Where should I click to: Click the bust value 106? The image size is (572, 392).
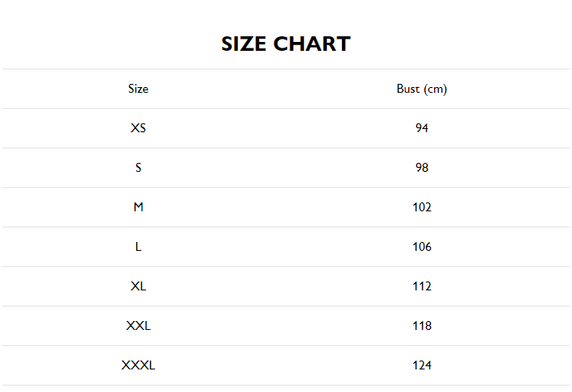tap(422, 247)
